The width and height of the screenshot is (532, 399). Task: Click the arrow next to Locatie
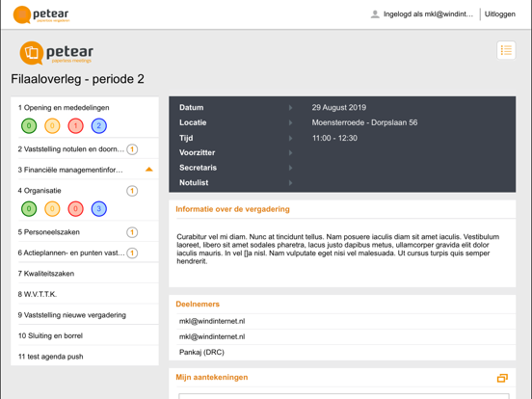coord(290,122)
